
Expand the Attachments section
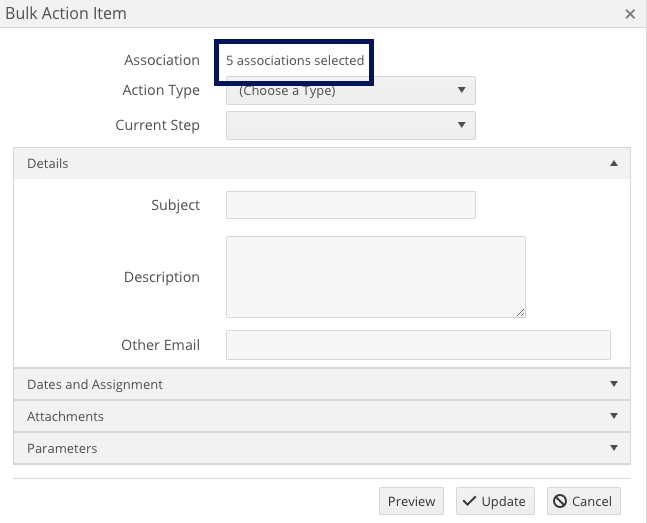[x=322, y=416]
